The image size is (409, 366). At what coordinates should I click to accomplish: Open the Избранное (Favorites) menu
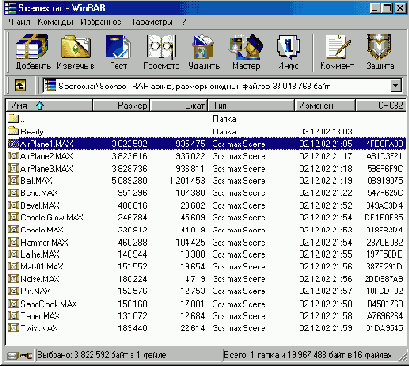101,22
